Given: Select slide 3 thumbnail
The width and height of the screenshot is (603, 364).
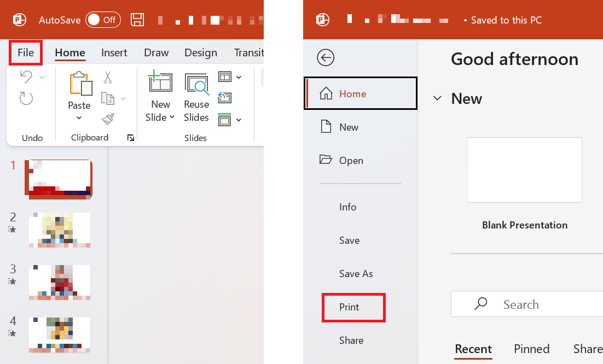Looking at the screenshot, I should 60,282.
